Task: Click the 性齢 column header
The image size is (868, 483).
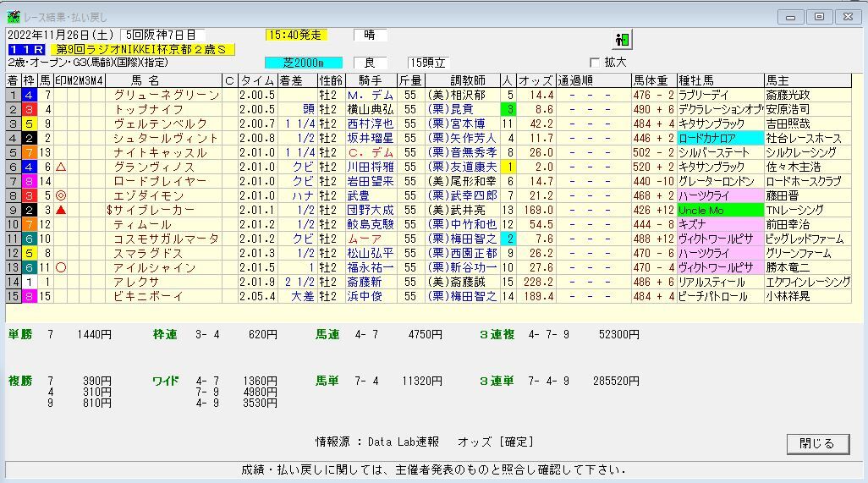Action: pyautogui.click(x=332, y=80)
